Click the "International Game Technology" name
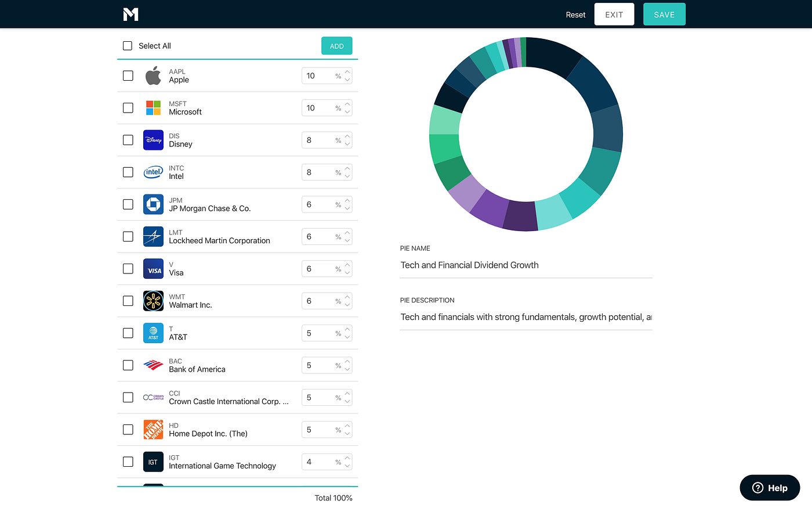 click(222, 466)
